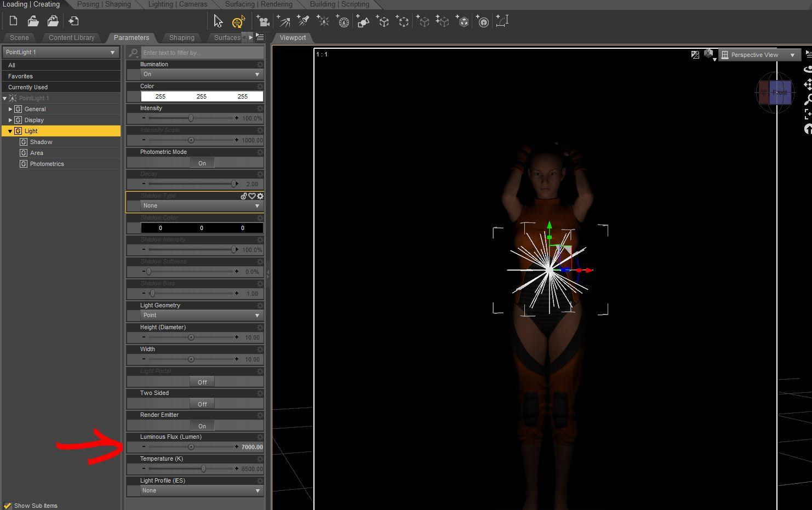
Task: Activate the Universal tool
Action: coord(238,22)
